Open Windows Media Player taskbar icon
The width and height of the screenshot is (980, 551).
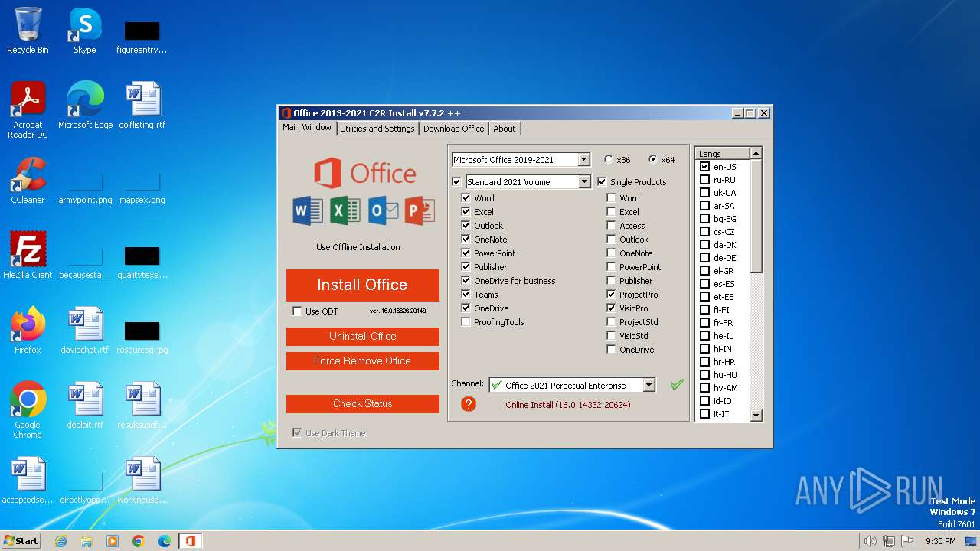pyautogui.click(x=113, y=541)
